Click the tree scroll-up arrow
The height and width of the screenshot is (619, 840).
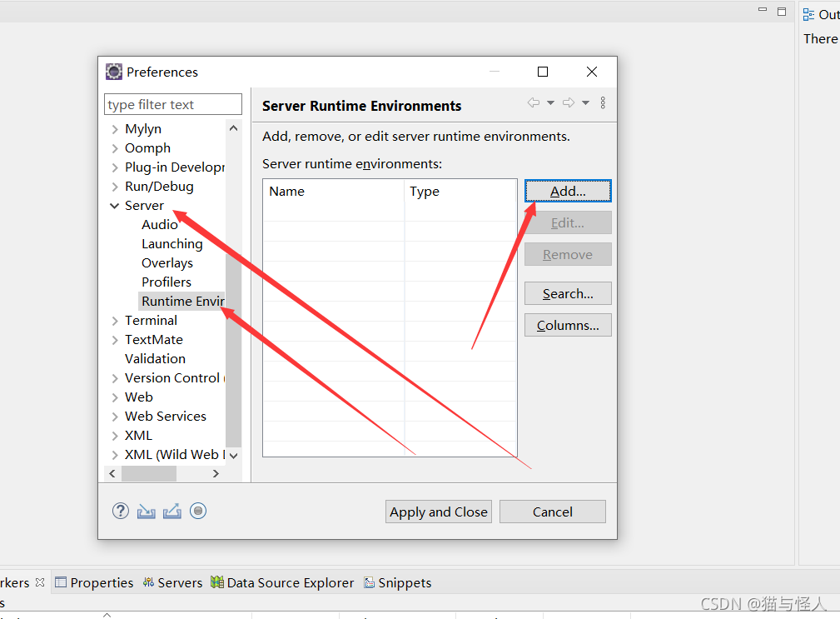233,128
